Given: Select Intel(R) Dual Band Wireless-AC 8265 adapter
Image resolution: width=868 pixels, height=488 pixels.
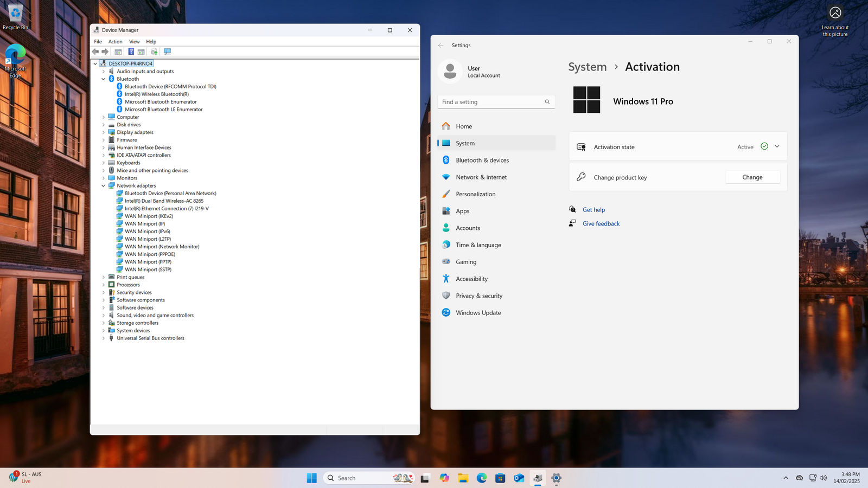Looking at the screenshot, I should [x=164, y=201].
